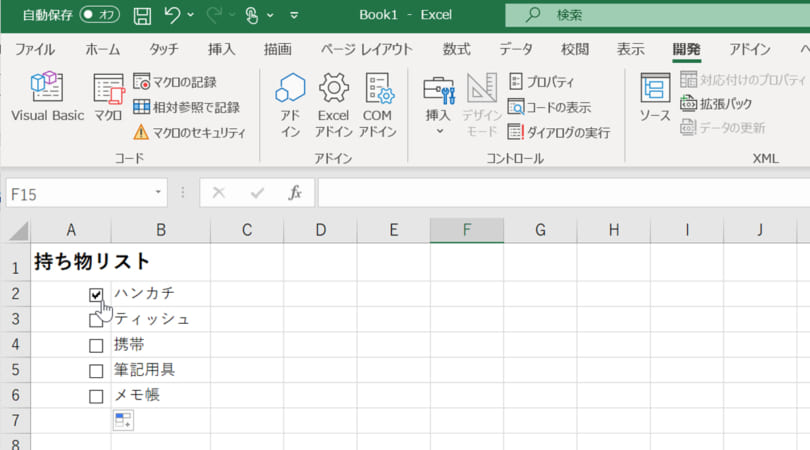
Task: Click the 検索 search box
Action: [650, 15]
